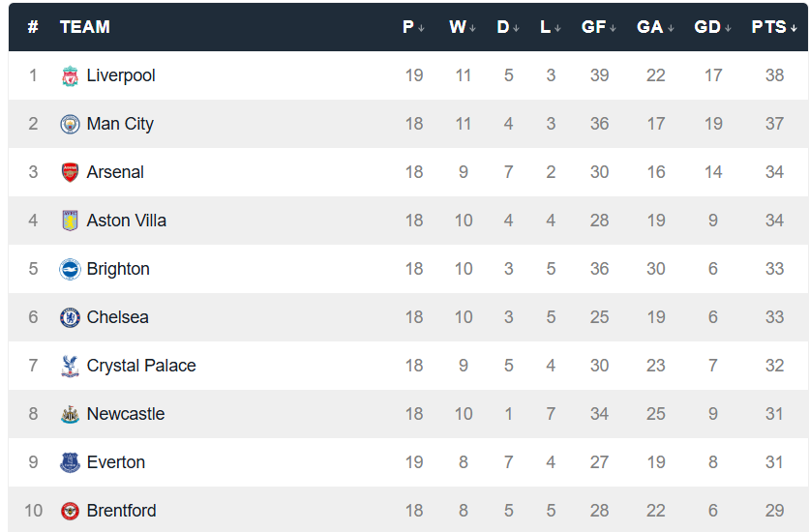
Task: Open the Liverpool team name link
Action: click(121, 75)
